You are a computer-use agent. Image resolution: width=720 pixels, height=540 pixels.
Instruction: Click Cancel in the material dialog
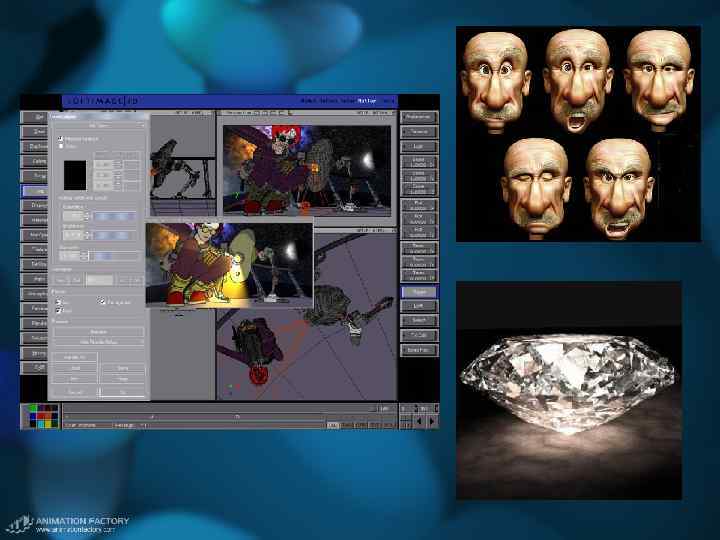tap(75, 392)
